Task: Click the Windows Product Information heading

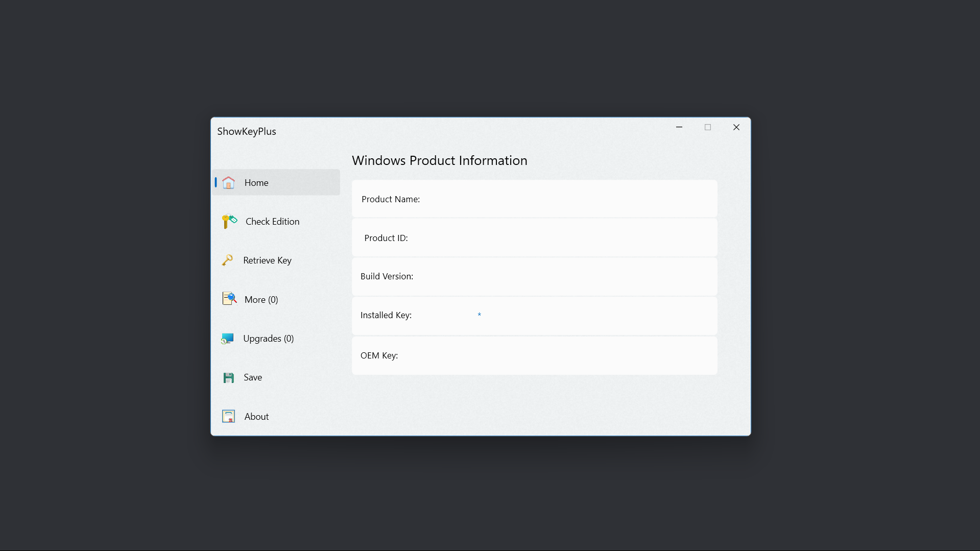Action: 440,160
